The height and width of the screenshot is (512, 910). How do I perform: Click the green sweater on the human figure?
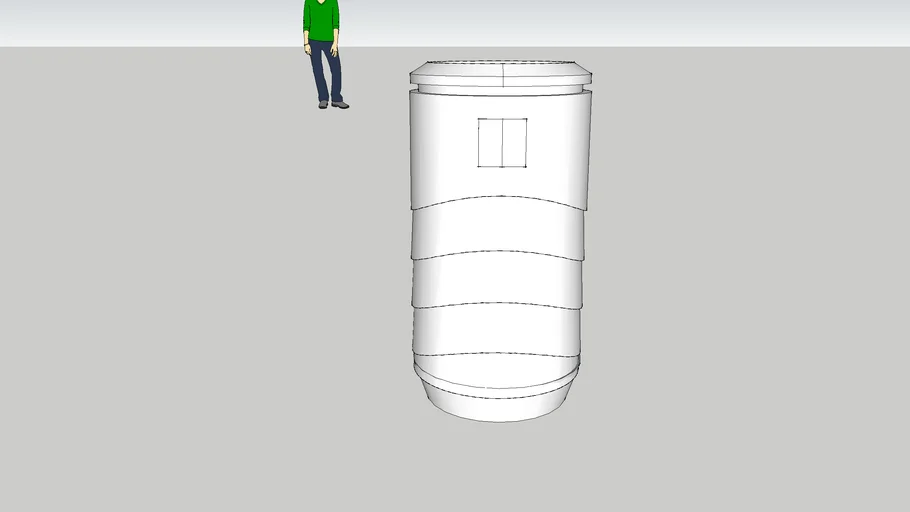(321, 19)
